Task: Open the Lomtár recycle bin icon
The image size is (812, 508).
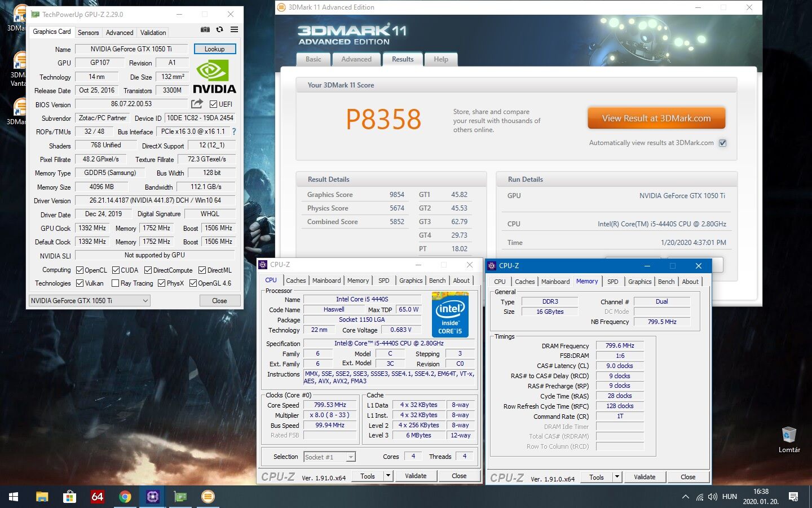Action: 789,440
